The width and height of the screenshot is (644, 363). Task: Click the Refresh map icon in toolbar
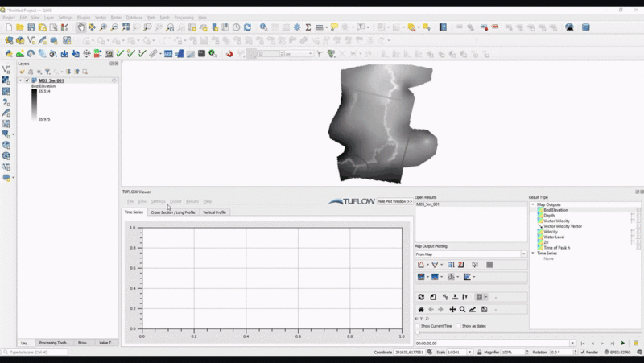[247, 27]
